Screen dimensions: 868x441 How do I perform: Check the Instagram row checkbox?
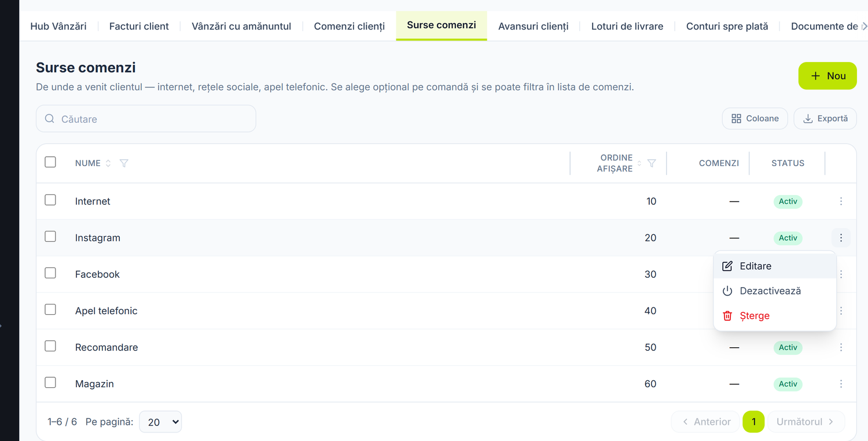click(50, 237)
